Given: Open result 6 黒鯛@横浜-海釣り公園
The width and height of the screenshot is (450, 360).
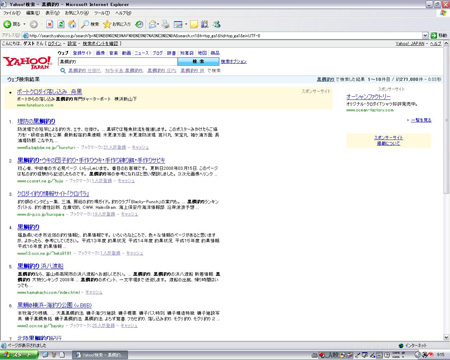Looking at the screenshot, I should pyautogui.click(x=54, y=305).
